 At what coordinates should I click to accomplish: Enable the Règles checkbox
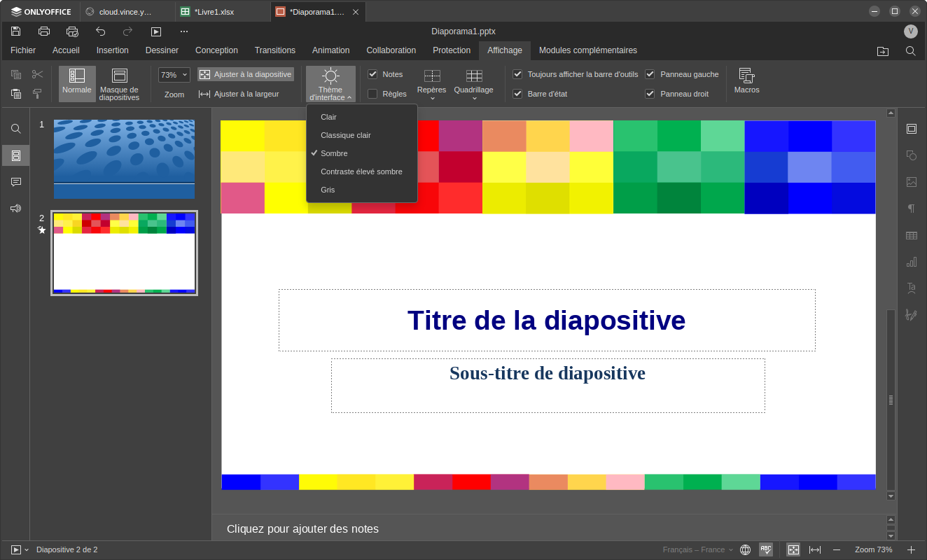tap(373, 94)
